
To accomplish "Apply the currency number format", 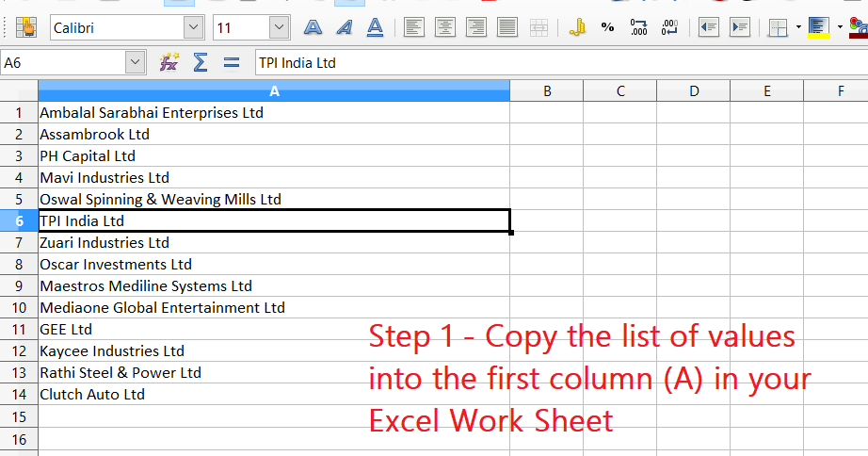I will click(x=577, y=27).
